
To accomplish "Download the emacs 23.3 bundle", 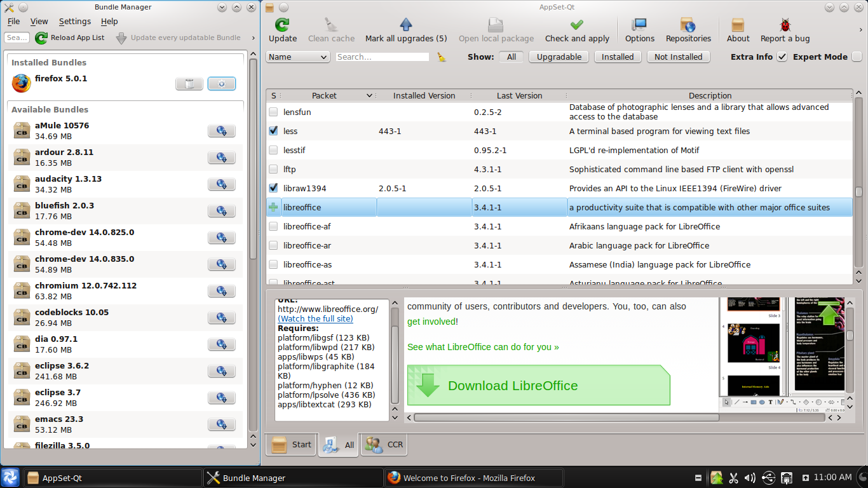I will (x=222, y=424).
